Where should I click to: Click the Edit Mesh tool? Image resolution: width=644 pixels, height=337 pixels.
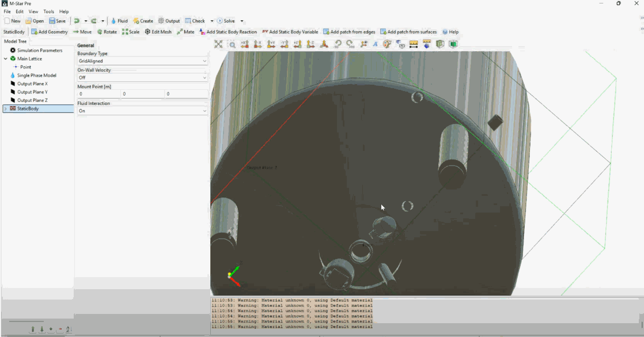pyautogui.click(x=158, y=32)
